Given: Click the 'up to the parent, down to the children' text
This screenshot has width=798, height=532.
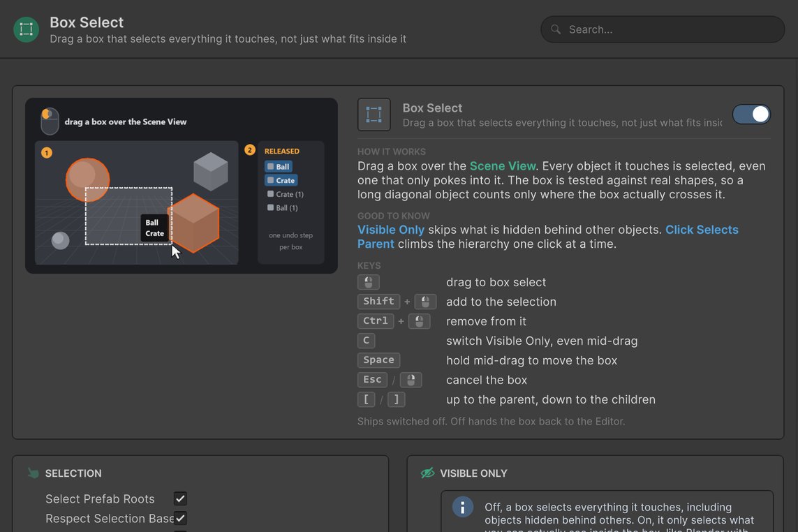Looking at the screenshot, I should (551, 399).
